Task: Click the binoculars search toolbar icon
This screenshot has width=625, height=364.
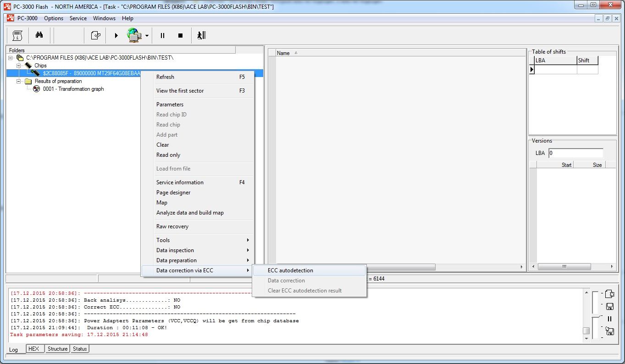Action: tap(39, 35)
